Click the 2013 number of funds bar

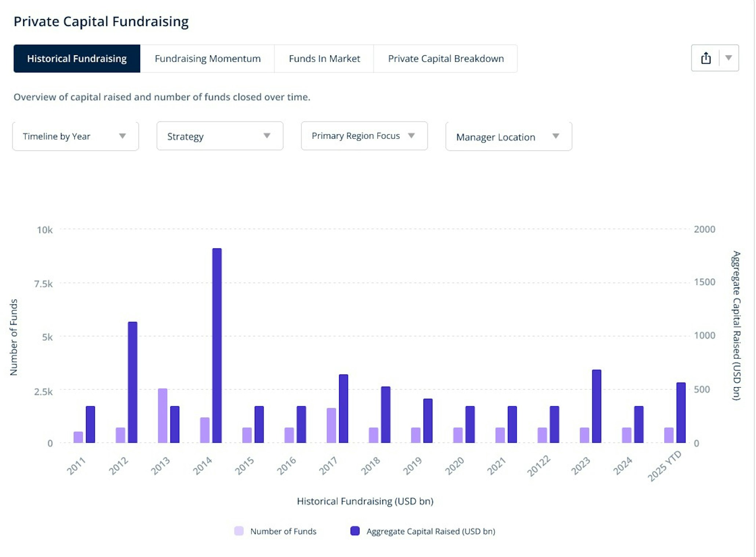coord(163,415)
